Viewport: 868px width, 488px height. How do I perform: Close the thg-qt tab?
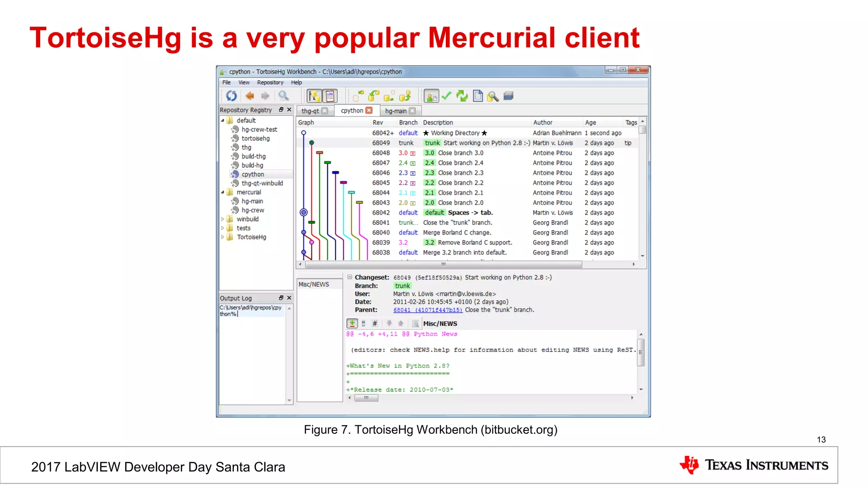325,111
